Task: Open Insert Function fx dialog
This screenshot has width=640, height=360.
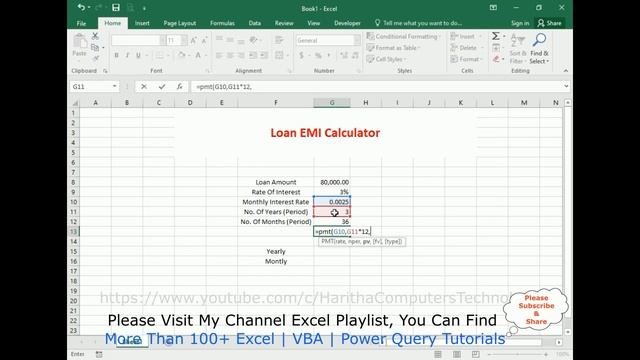Action: click(180, 87)
